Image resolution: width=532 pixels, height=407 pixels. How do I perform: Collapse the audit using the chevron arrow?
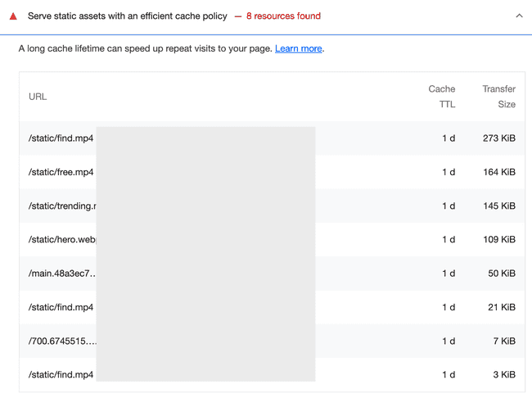click(519, 16)
